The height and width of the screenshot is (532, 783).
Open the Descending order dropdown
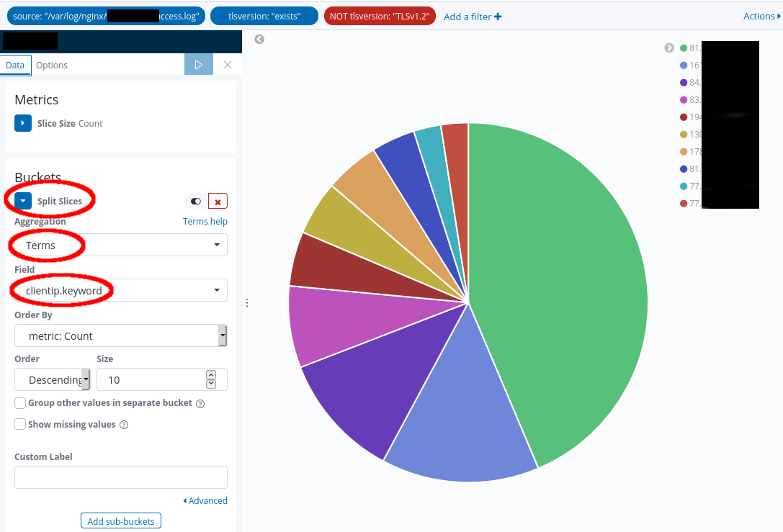click(x=53, y=380)
